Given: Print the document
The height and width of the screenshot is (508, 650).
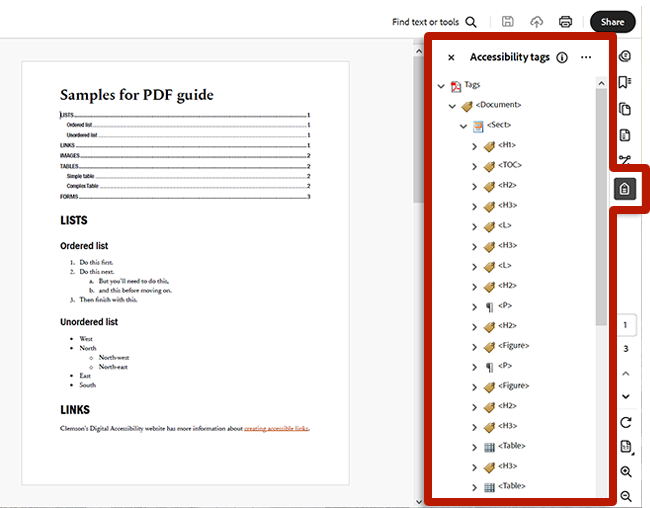Looking at the screenshot, I should [x=565, y=22].
